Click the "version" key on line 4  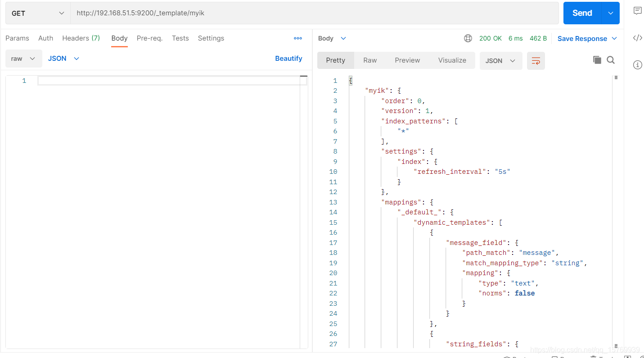399,111
